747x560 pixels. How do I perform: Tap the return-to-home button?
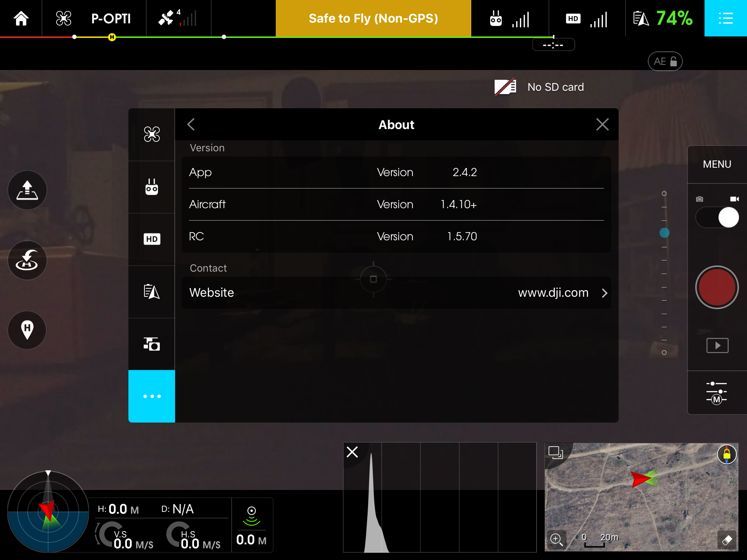[x=27, y=260]
